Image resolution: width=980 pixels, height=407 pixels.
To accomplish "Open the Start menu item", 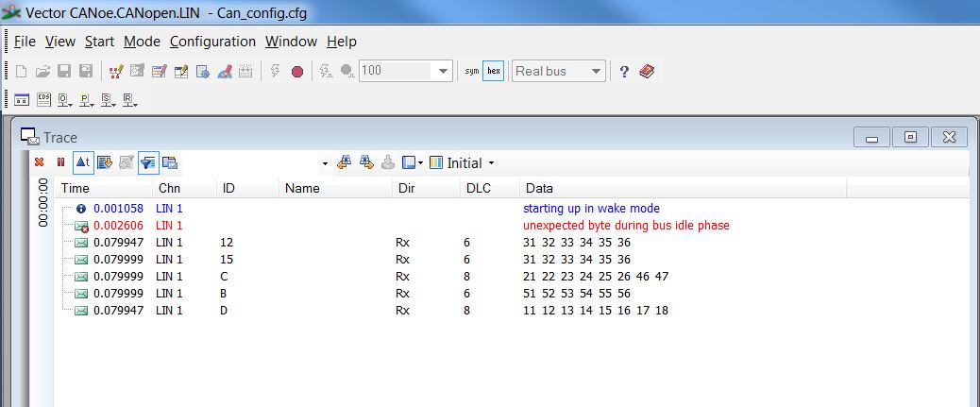I will (x=99, y=42).
